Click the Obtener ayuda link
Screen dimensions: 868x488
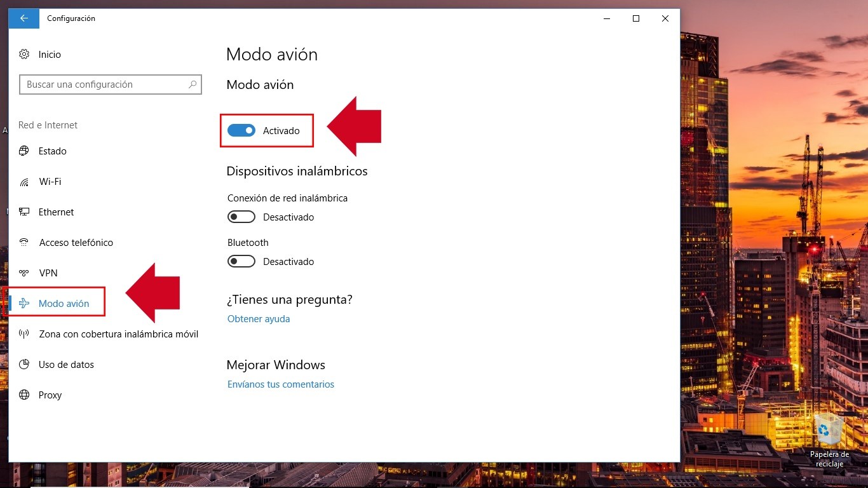tap(259, 319)
